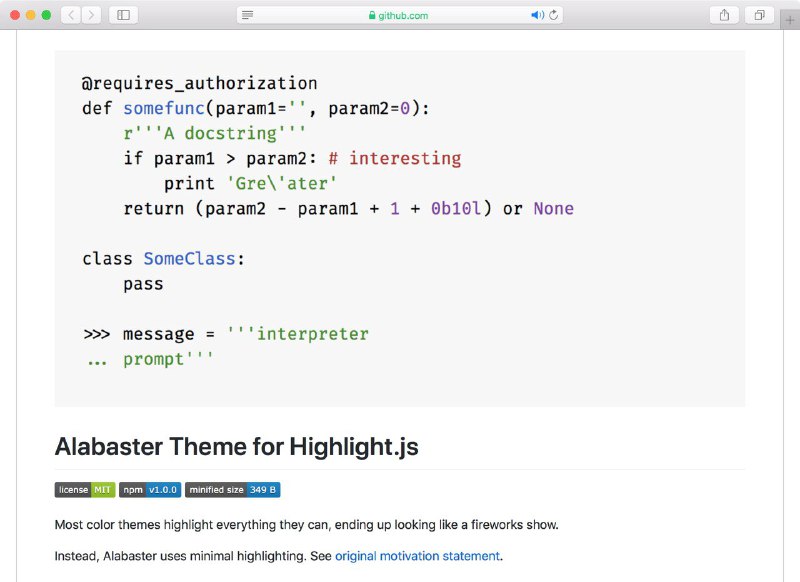Minimize the window with yellow button

31,15
